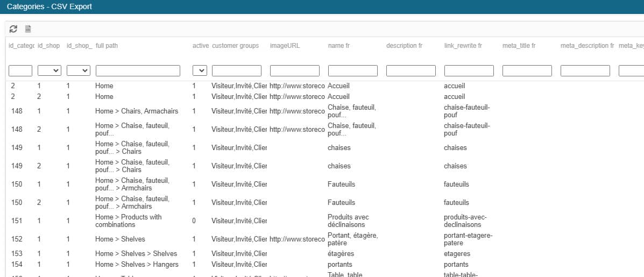
Task: Focus the description fr filter field
Action: pos(411,70)
